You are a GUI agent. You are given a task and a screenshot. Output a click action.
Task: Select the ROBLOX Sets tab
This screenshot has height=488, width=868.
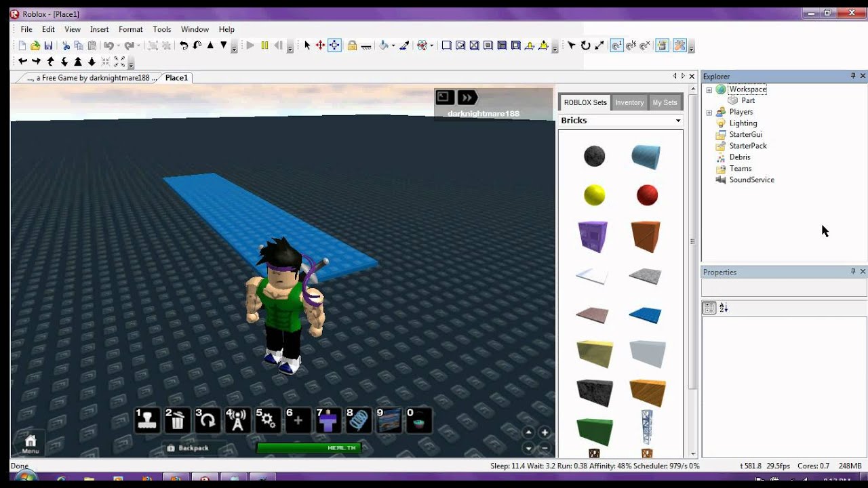tap(585, 102)
